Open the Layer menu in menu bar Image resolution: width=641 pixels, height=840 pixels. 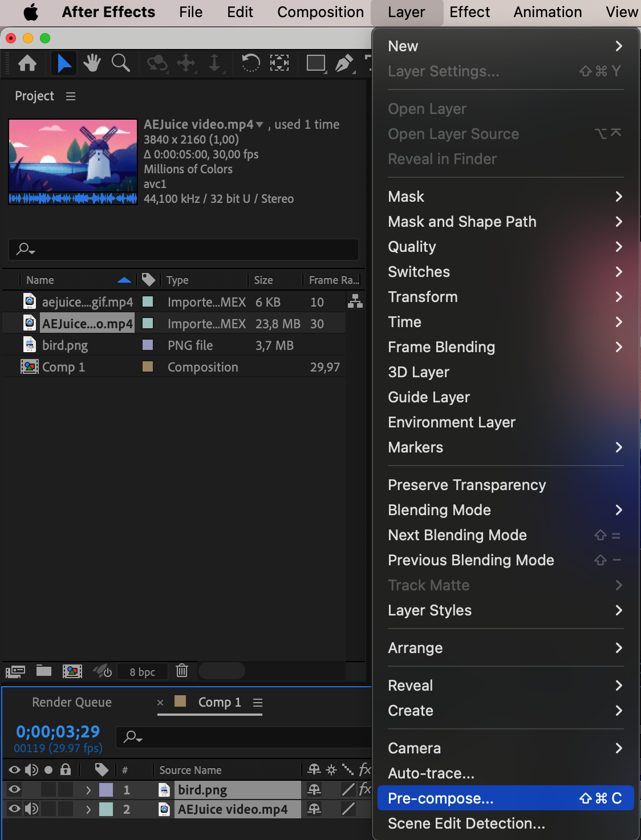click(x=407, y=12)
